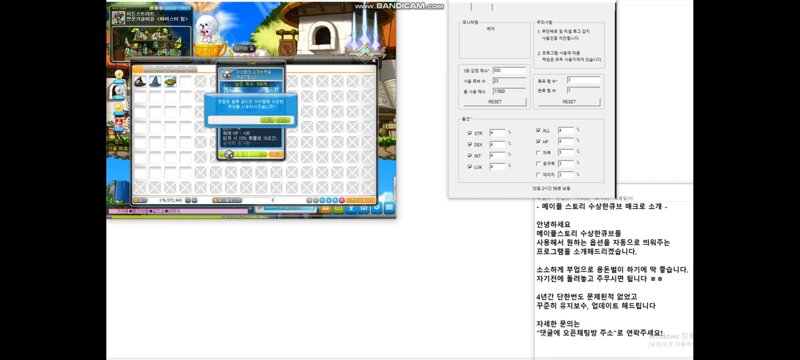The image size is (800, 360).
Task: Toggle the LUK option checkbox
Action: (x=469, y=167)
